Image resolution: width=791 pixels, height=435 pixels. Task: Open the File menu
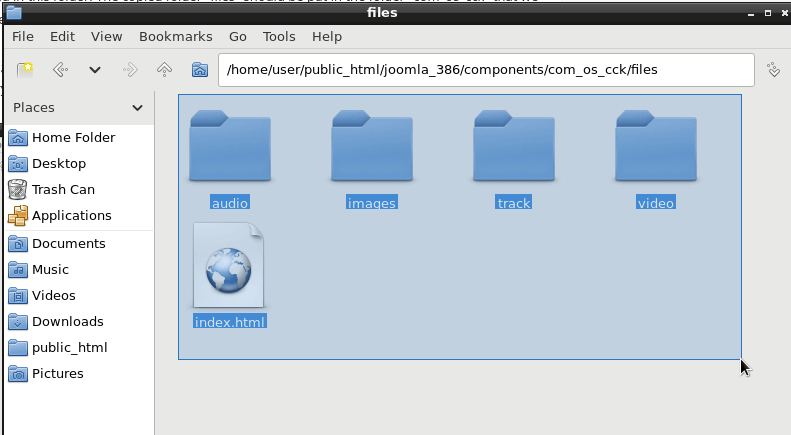pos(23,37)
